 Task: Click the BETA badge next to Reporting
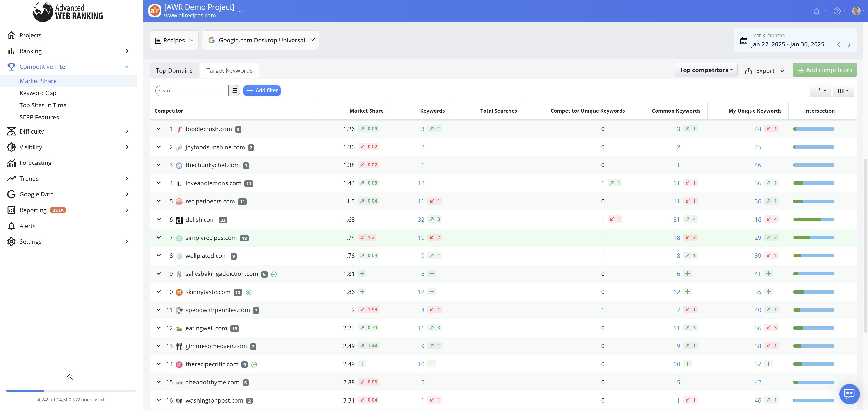pyautogui.click(x=58, y=210)
